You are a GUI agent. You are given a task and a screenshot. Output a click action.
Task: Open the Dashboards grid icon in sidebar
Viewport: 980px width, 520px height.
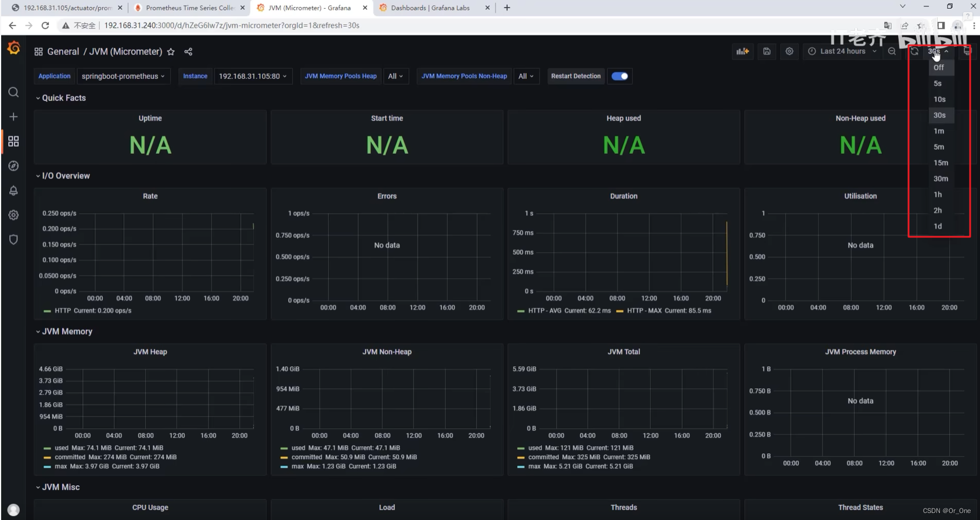pyautogui.click(x=13, y=141)
